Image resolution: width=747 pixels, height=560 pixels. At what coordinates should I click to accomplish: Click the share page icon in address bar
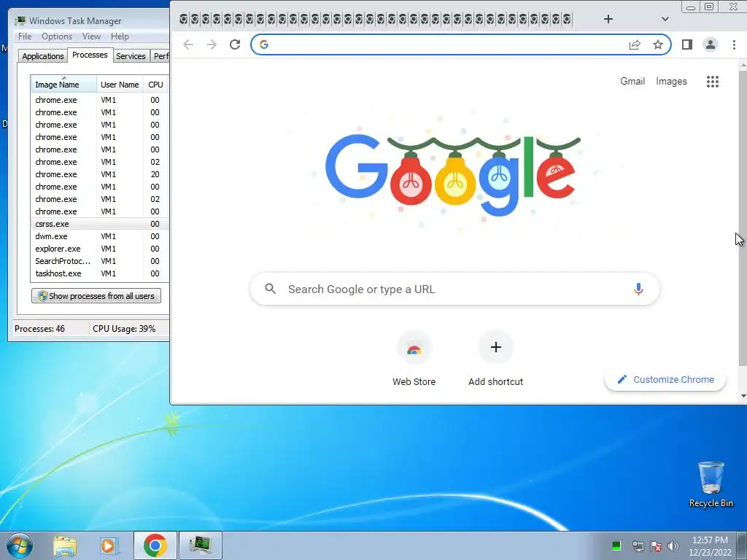pyautogui.click(x=635, y=44)
